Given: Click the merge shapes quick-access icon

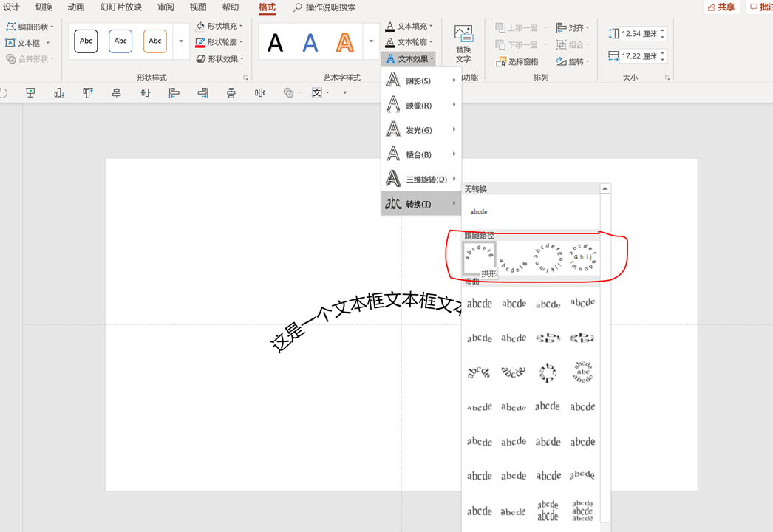Looking at the screenshot, I should [289, 92].
